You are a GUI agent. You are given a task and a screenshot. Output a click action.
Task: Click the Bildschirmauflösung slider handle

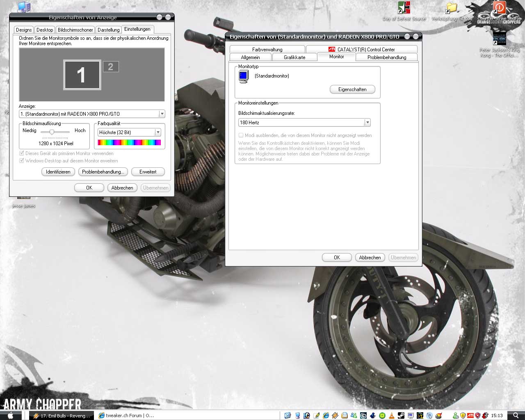tap(52, 132)
